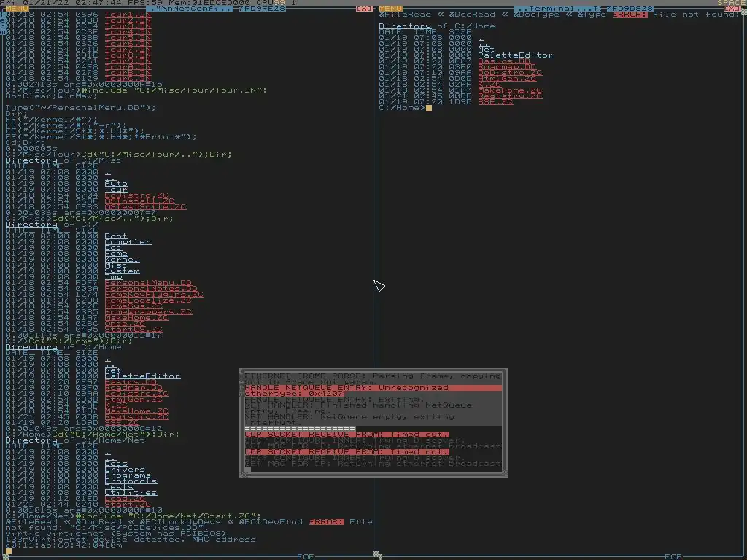The height and width of the screenshot is (560, 747).
Task: Open OSTestSuite.ZC in the C:/Misc listing
Action: pos(145,206)
